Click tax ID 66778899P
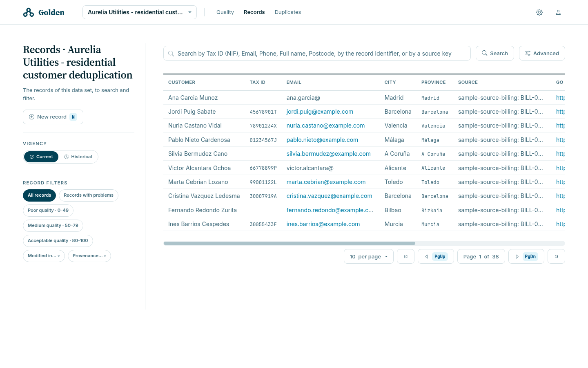588x368 pixels. (x=263, y=168)
